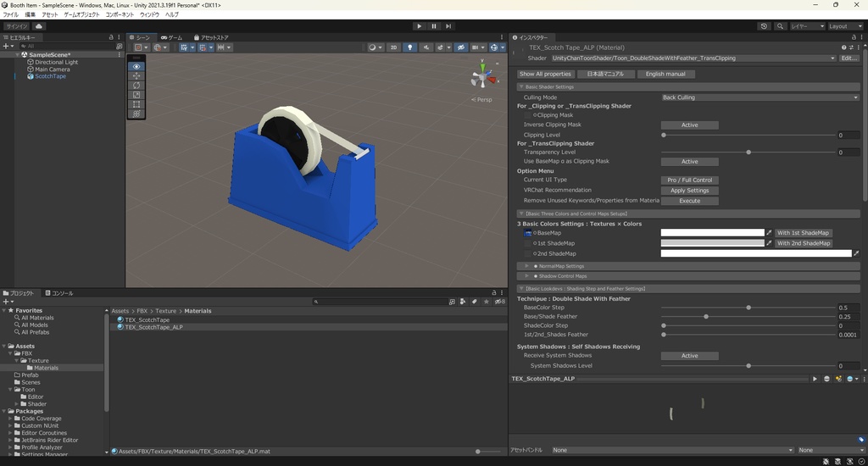Search project by label icon
The height and width of the screenshot is (466, 868).
[x=475, y=302]
